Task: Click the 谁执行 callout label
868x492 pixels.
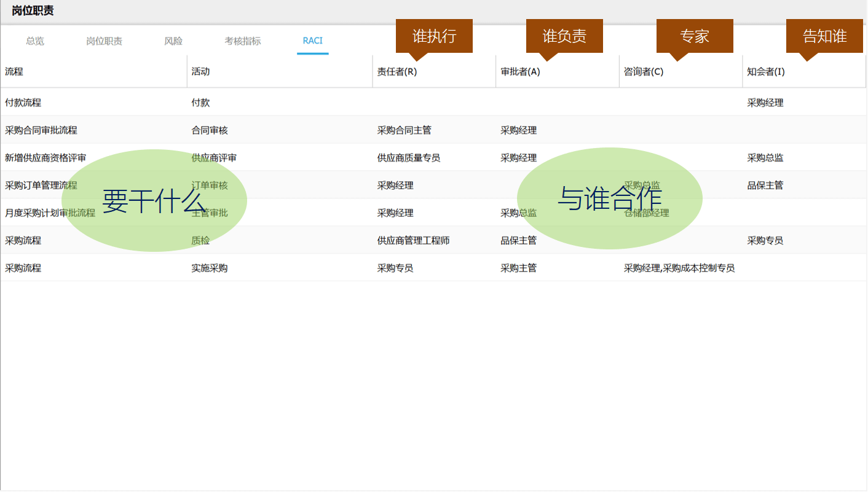Action: 434,36
